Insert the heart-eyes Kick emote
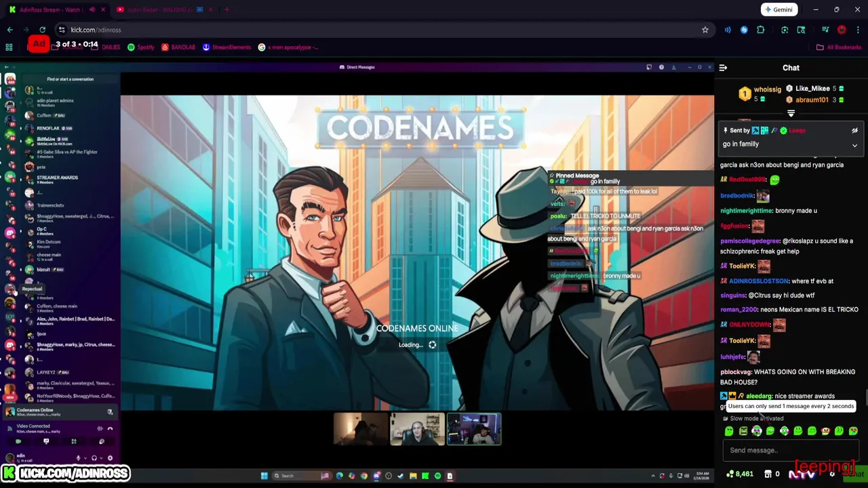 click(x=853, y=431)
